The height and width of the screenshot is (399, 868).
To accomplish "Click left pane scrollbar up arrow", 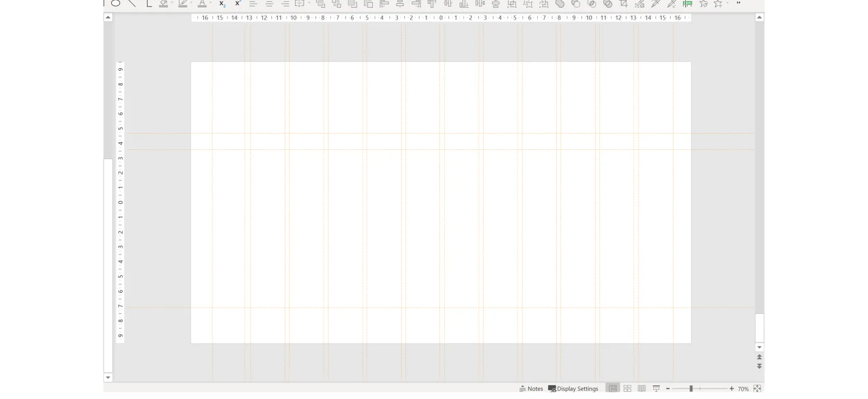I will pos(108,17).
